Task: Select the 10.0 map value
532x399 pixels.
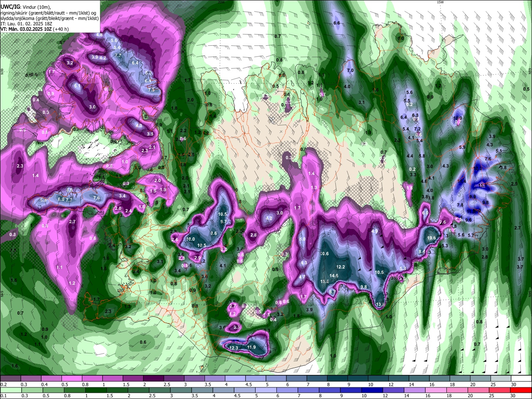Action: click(190, 239)
